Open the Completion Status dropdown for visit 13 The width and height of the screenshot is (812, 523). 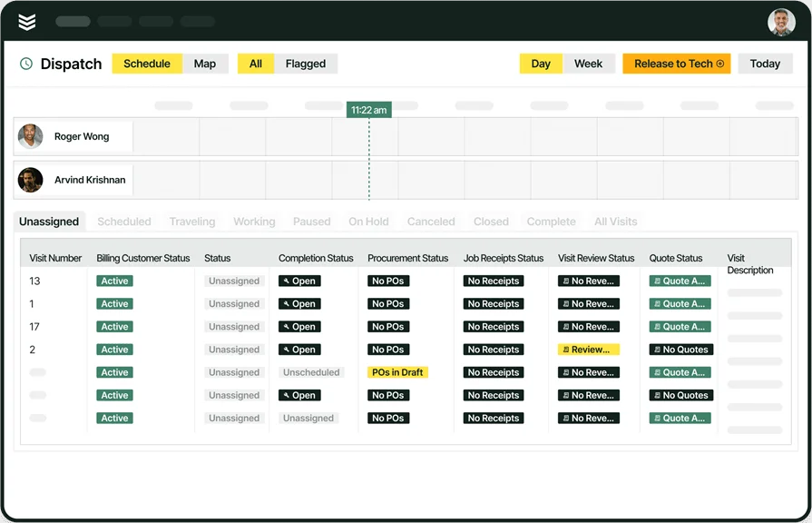299,281
